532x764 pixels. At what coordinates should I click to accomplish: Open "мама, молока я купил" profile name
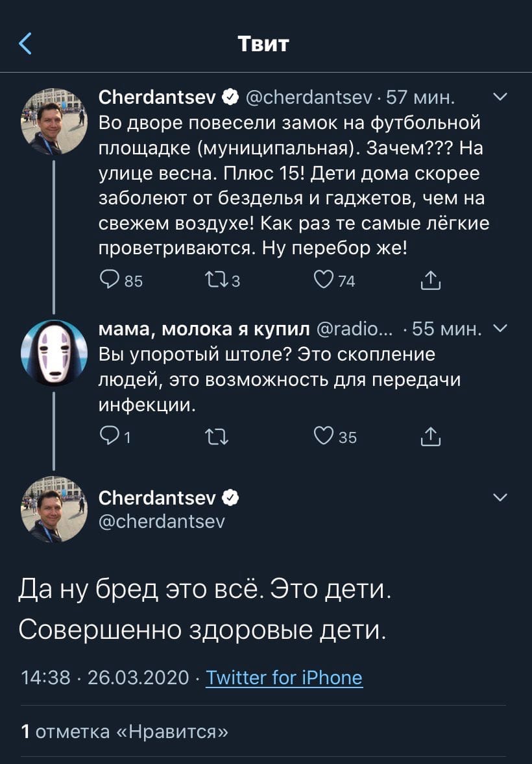(204, 329)
